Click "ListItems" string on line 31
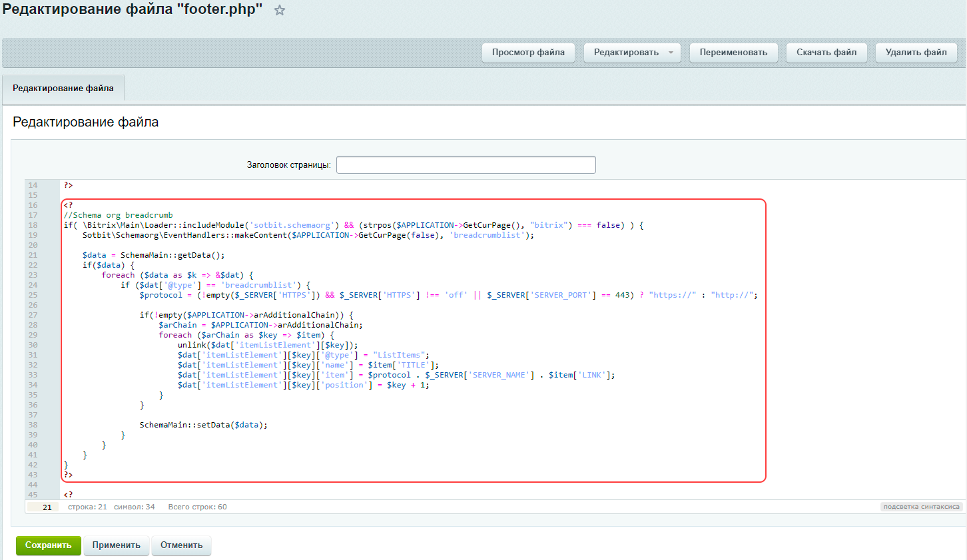The width and height of the screenshot is (967, 560). pos(399,355)
